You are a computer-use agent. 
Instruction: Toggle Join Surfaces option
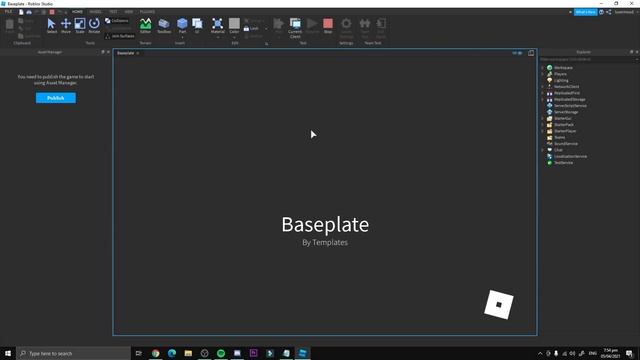[120, 36]
